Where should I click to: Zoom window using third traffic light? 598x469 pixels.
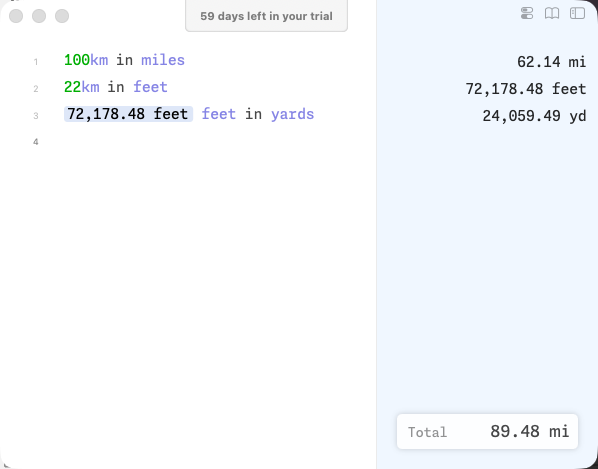62,16
